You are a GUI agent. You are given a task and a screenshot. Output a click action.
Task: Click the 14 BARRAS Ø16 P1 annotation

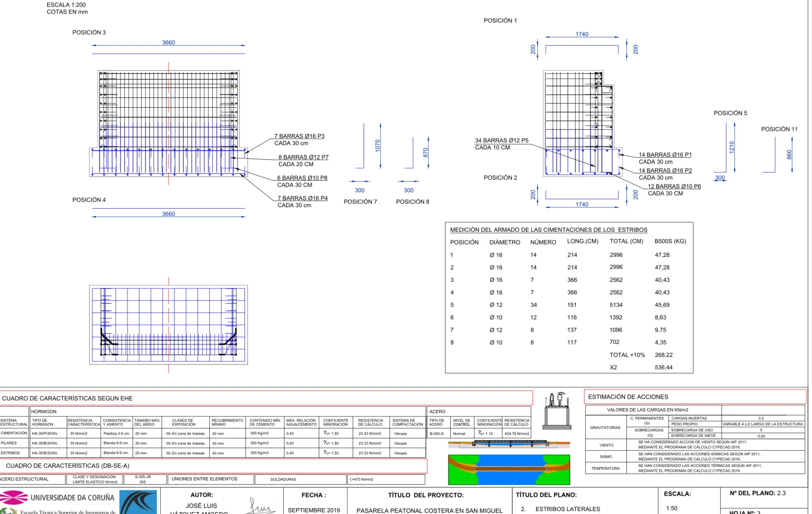pos(665,155)
